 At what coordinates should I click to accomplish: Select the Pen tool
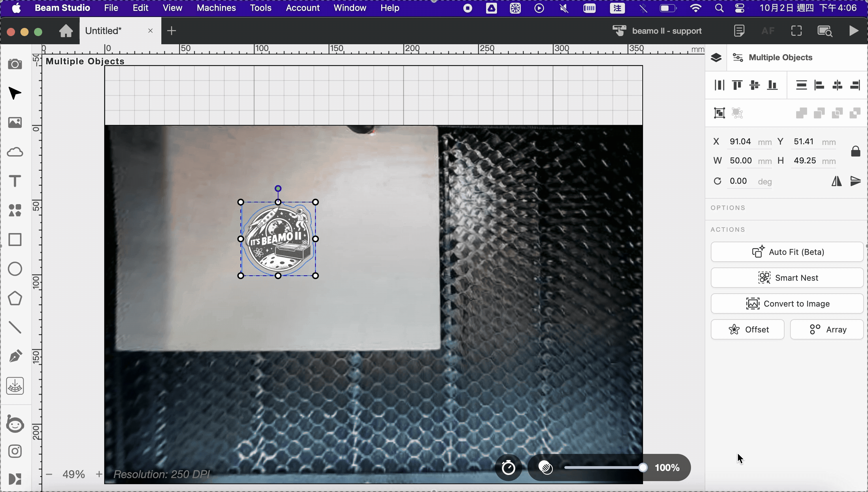click(x=15, y=357)
